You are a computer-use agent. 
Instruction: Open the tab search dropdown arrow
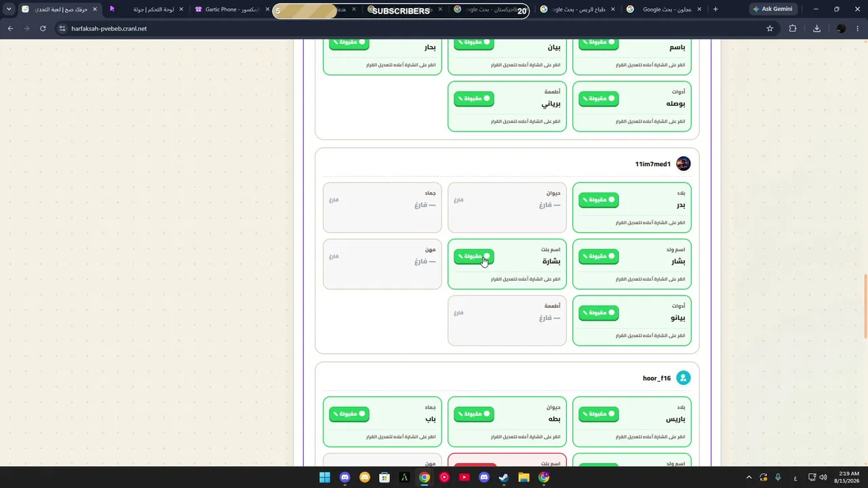[x=9, y=9]
